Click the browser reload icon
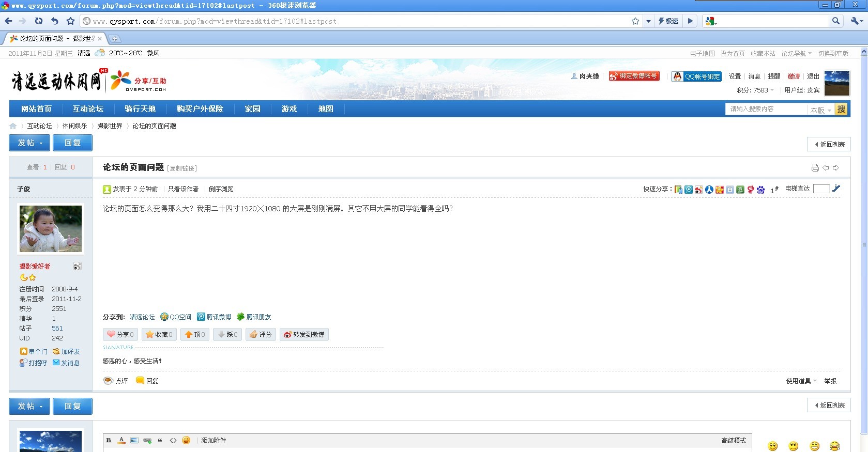This screenshot has width=868, height=452. (39, 21)
